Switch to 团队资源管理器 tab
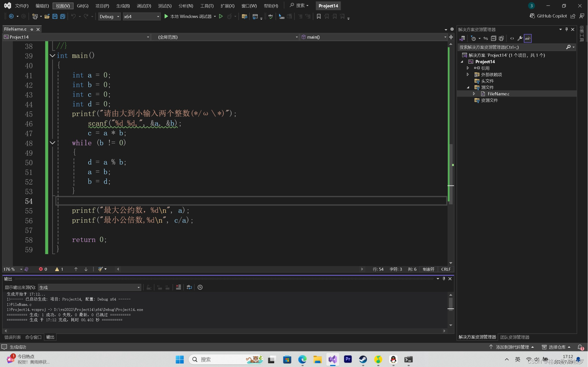Image resolution: width=588 pixels, height=367 pixels. [515, 337]
